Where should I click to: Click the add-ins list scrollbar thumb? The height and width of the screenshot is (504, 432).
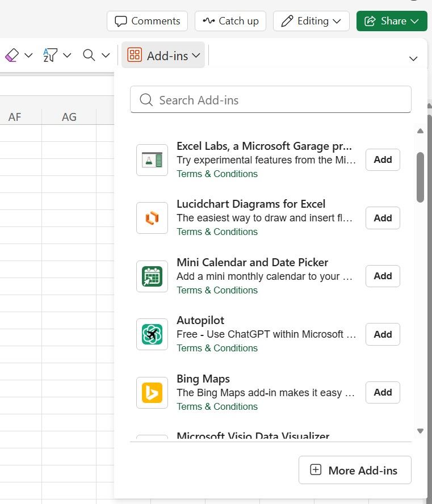(x=420, y=178)
